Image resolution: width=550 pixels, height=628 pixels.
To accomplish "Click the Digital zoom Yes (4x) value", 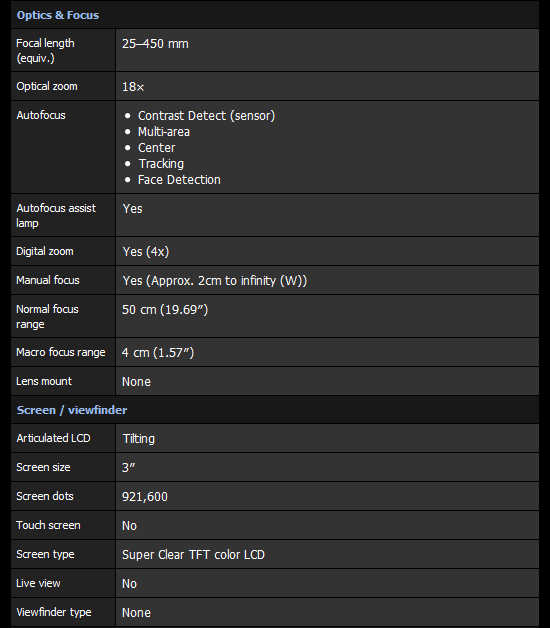I will click(x=146, y=252).
